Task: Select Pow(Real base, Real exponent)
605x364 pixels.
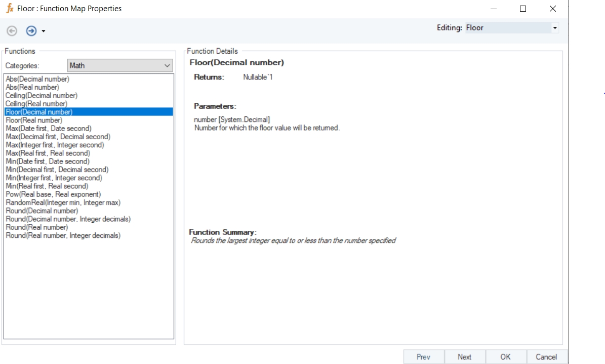Action: tap(53, 194)
